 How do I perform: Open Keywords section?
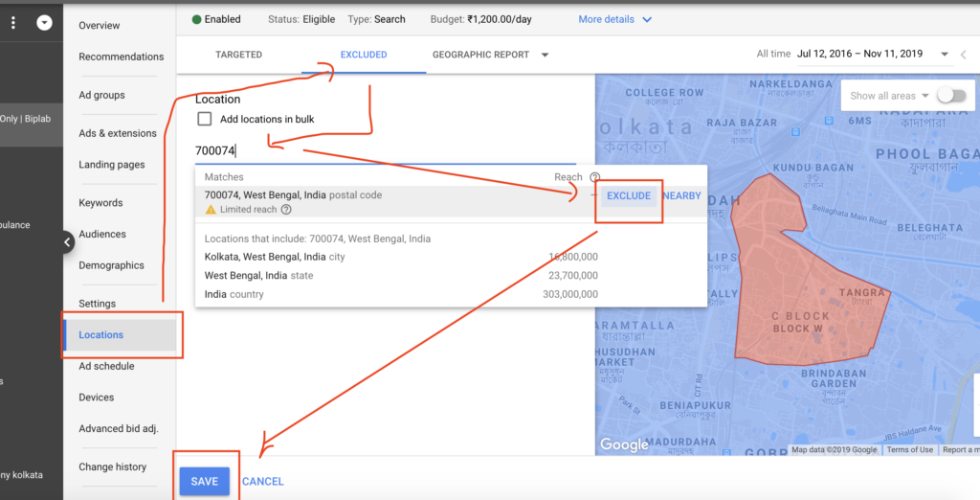click(x=100, y=203)
